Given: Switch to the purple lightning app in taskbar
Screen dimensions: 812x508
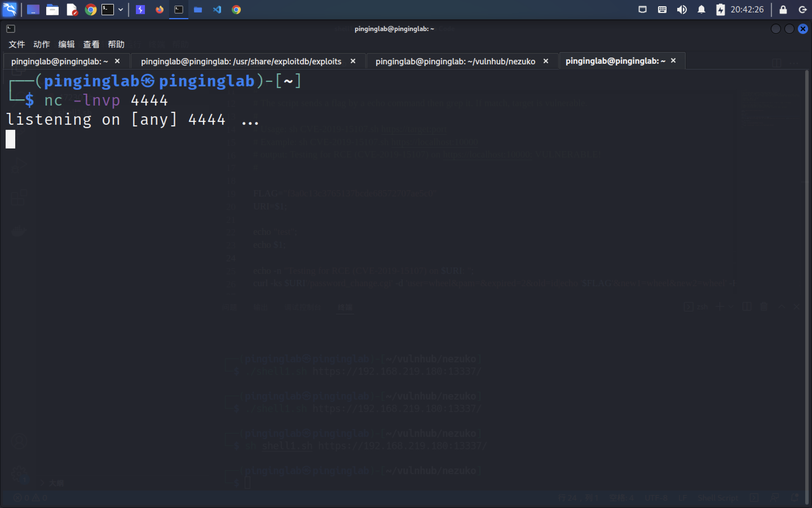Looking at the screenshot, I should [x=140, y=9].
